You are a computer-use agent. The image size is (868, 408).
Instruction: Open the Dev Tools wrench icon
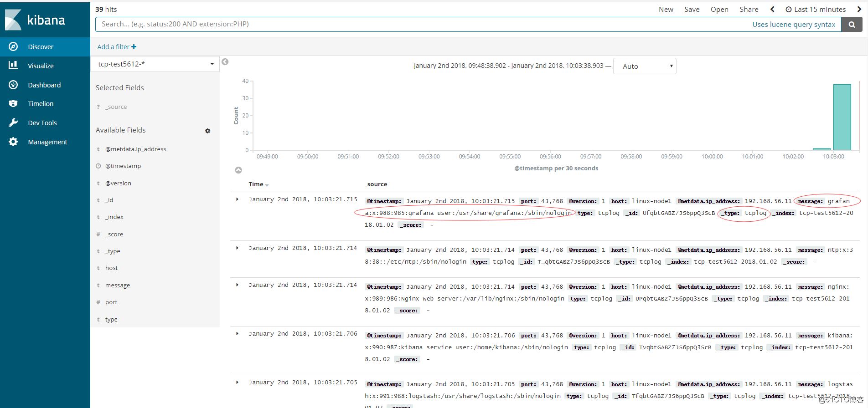13,123
